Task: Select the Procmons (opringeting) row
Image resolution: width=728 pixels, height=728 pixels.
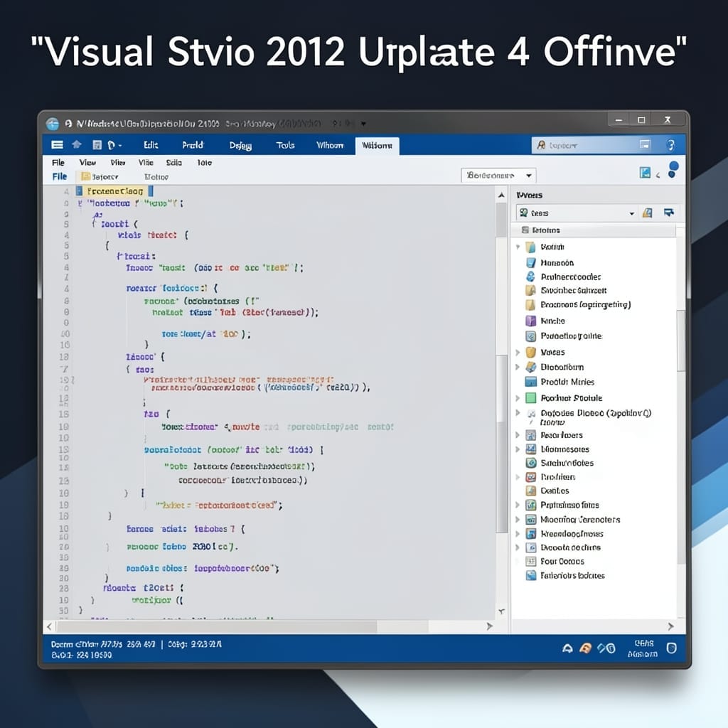Action: 586,304
